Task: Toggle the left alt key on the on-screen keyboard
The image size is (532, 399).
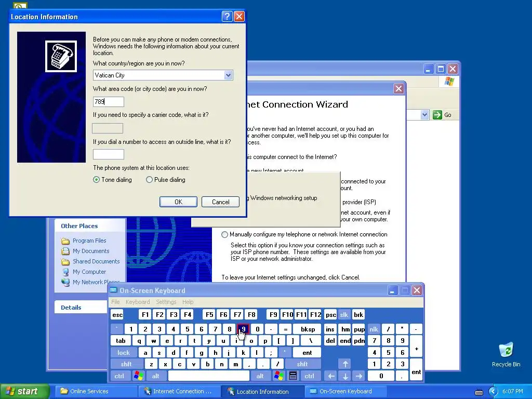Action: 156,376
